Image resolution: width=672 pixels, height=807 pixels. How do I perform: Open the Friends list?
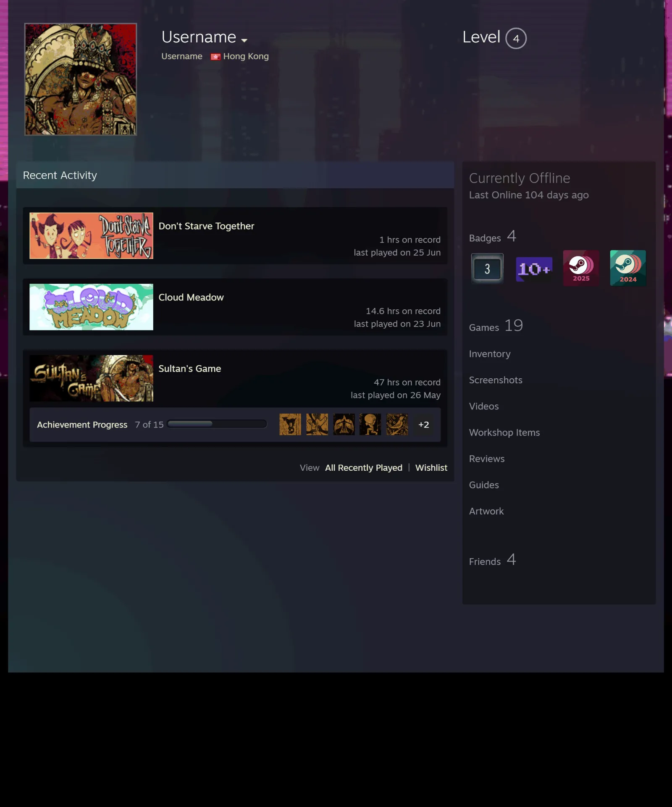pyautogui.click(x=492, y=560)
